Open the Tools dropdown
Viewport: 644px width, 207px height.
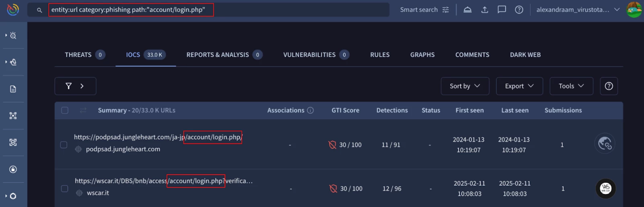(571, 86)
